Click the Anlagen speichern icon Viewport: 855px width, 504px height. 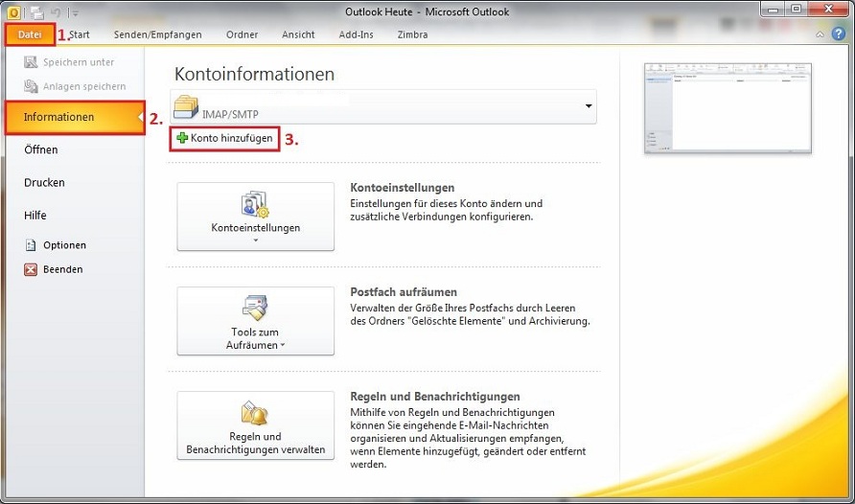(x=31, y=86)
